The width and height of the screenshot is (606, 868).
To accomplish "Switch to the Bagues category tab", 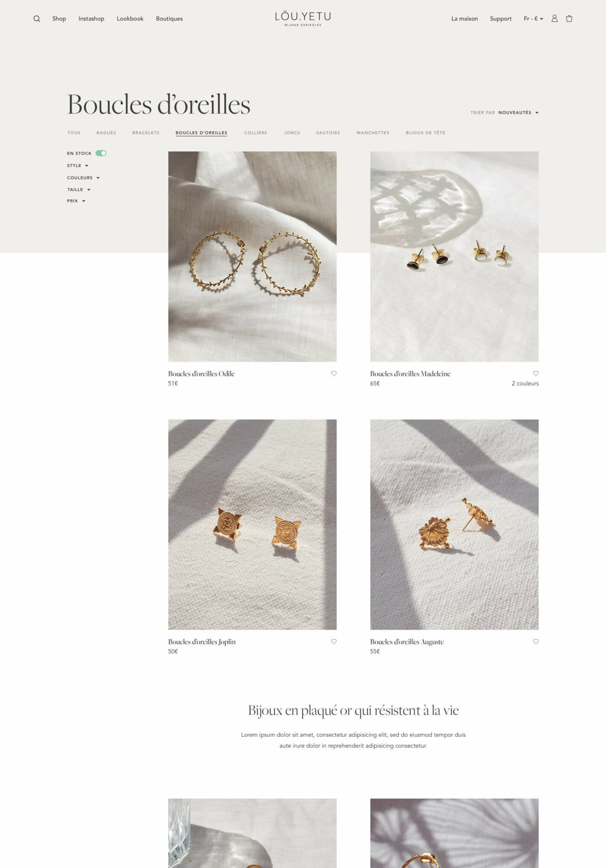I will pos(106,133).
